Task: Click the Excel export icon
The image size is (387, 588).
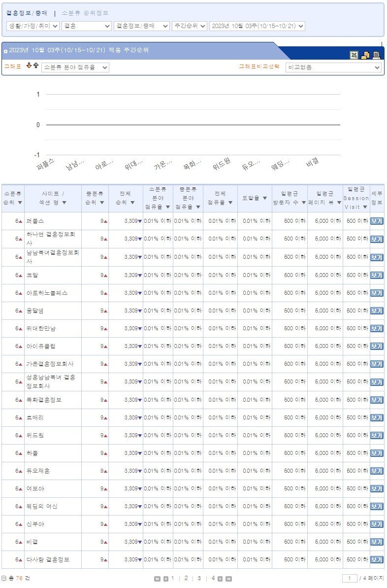Action: pyautogui.click(x=354, y=55)
